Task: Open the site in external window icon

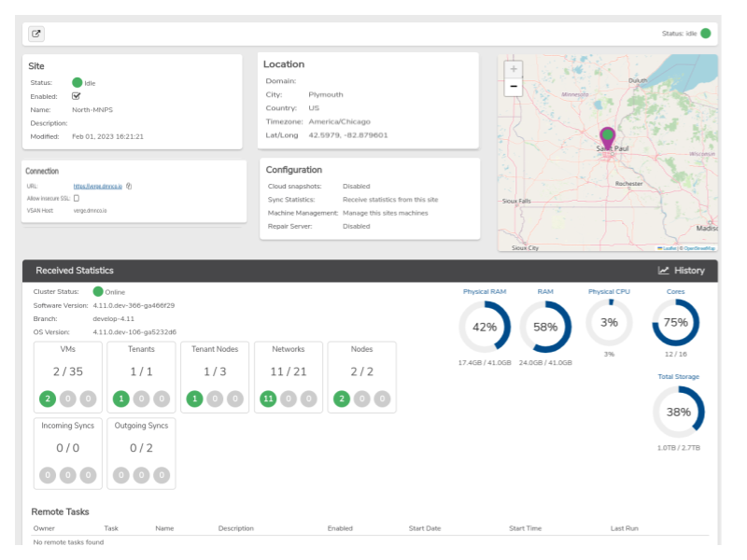Action: click(x=36, y=34)
